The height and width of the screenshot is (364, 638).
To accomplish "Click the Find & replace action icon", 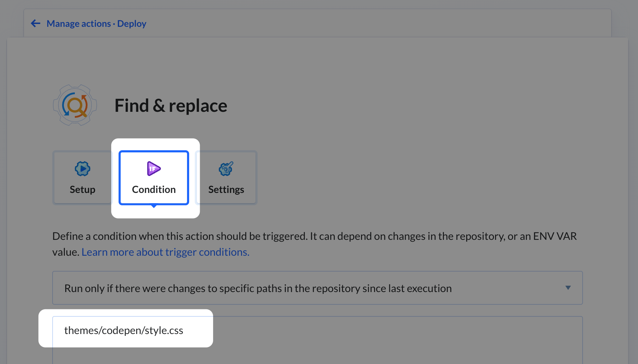I will point(75,105).
